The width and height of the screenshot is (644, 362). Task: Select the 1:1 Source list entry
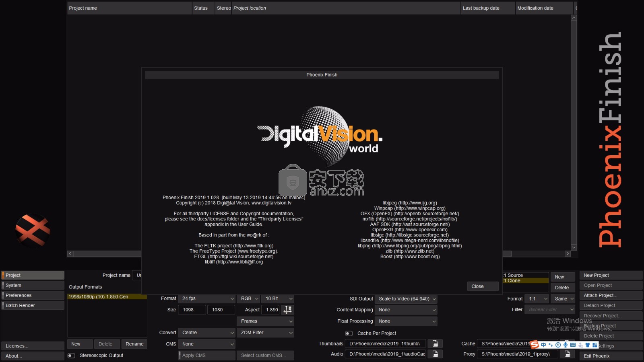click(x=526, y=276)
